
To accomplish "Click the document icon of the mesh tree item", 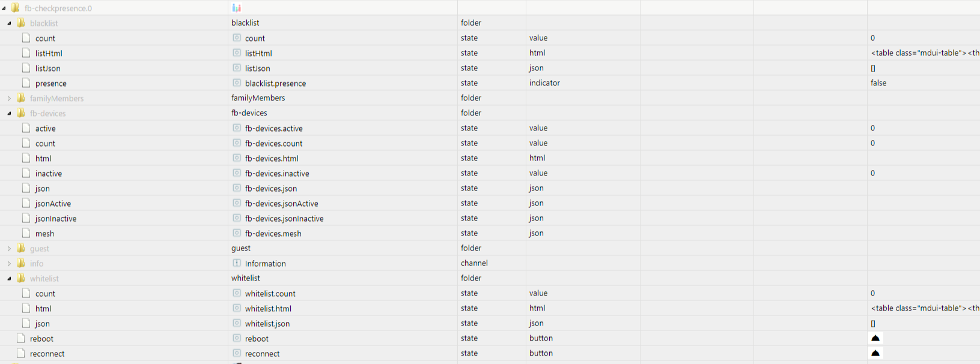I will click(26, 233).
